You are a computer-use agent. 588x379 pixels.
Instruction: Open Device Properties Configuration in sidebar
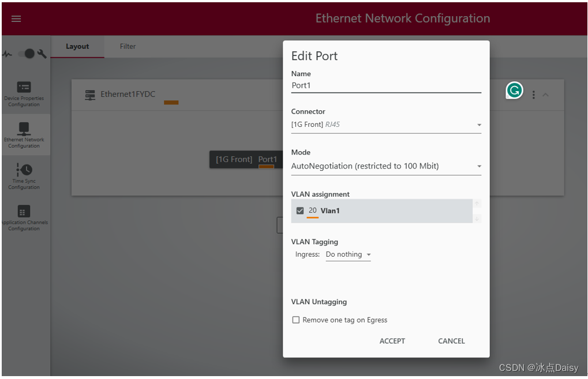(x=24, y=92)
